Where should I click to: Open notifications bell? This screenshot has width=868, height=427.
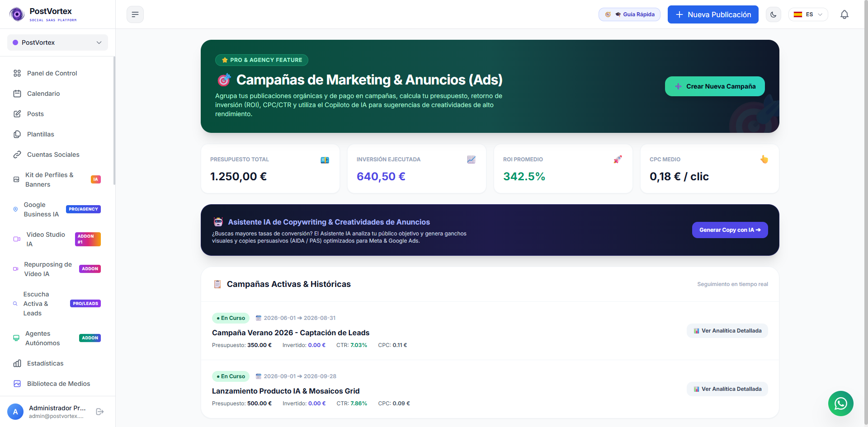pyautogui.click(x=844, y=14)
